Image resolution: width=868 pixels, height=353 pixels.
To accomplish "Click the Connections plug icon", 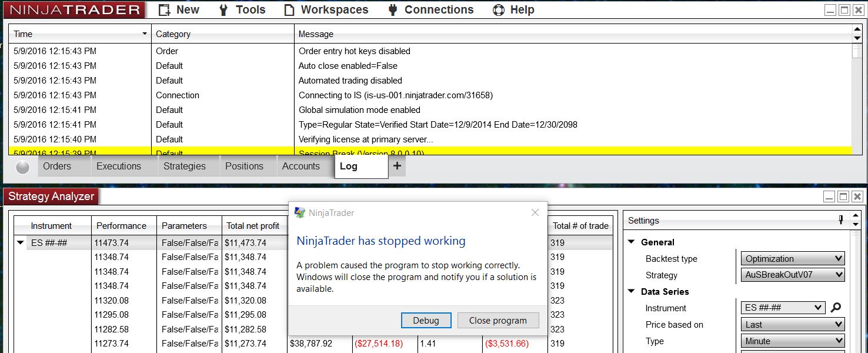I will (x=393, y=10).
